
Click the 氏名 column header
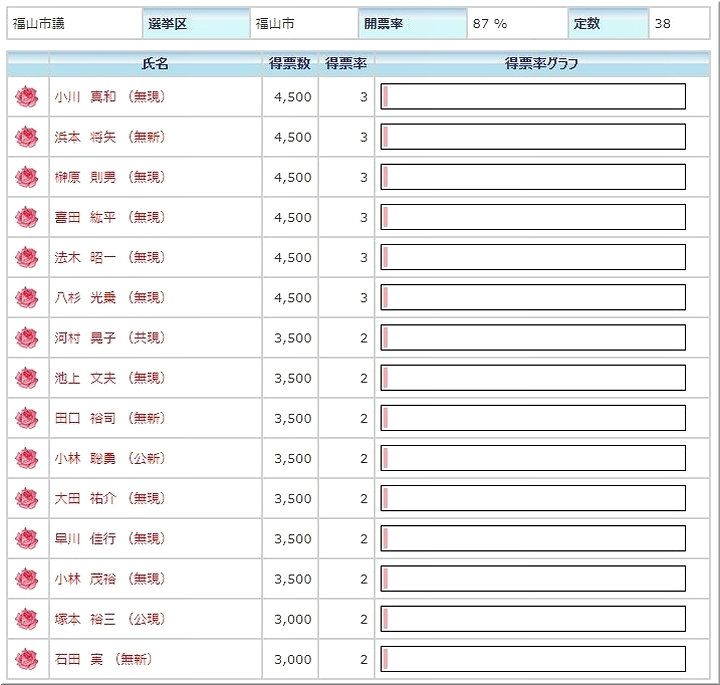[155, 64]
